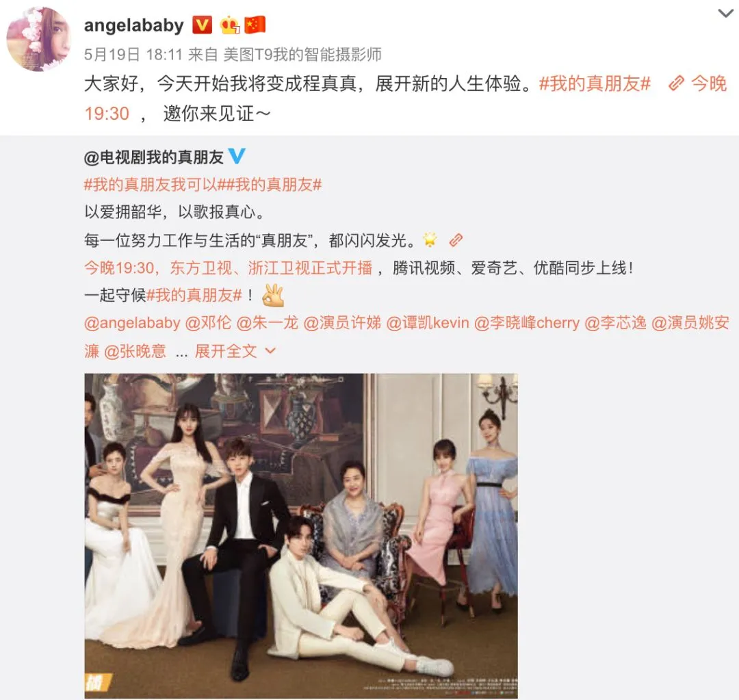The width and height of the screenshot is (739, 700).
Task: Open the cast poster image
Action: coord(300,536)
